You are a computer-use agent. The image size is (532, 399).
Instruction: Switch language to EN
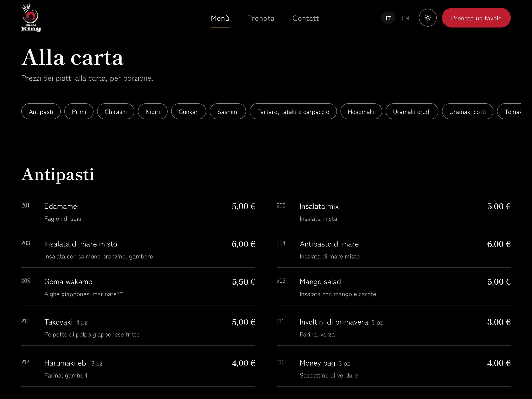tap(405, 18)
